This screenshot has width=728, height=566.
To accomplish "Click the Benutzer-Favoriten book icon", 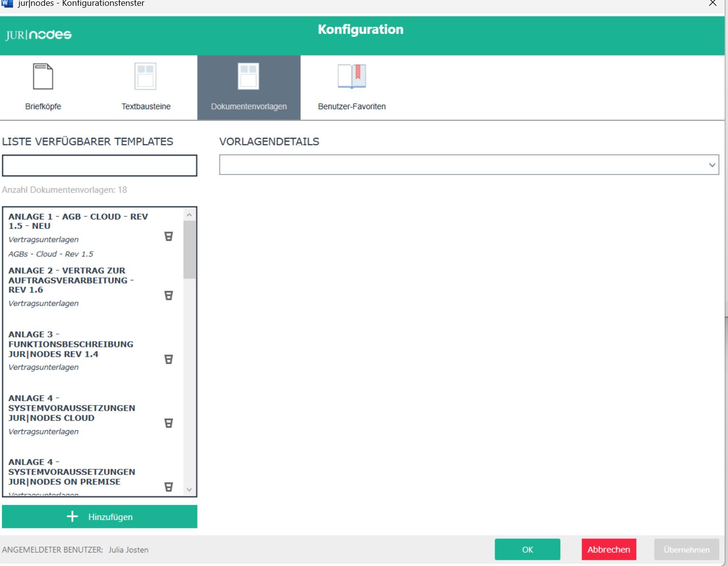I will pos(352,77).
